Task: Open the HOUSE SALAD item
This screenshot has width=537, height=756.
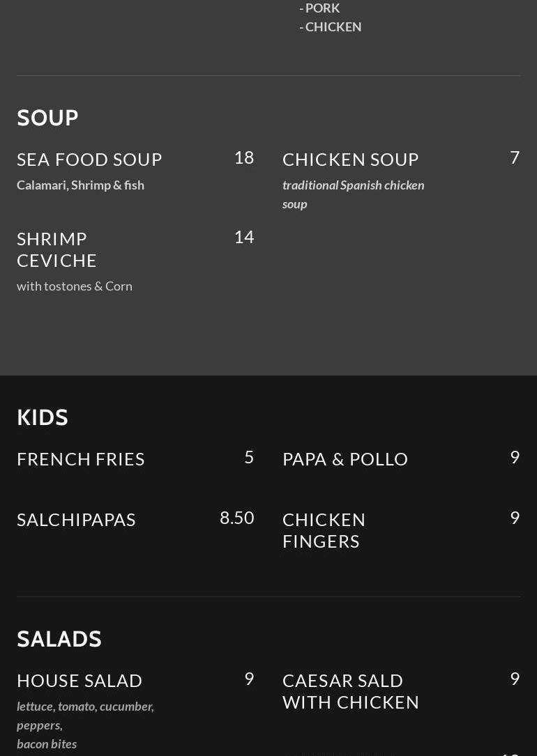Action: (x=80, y=681)
